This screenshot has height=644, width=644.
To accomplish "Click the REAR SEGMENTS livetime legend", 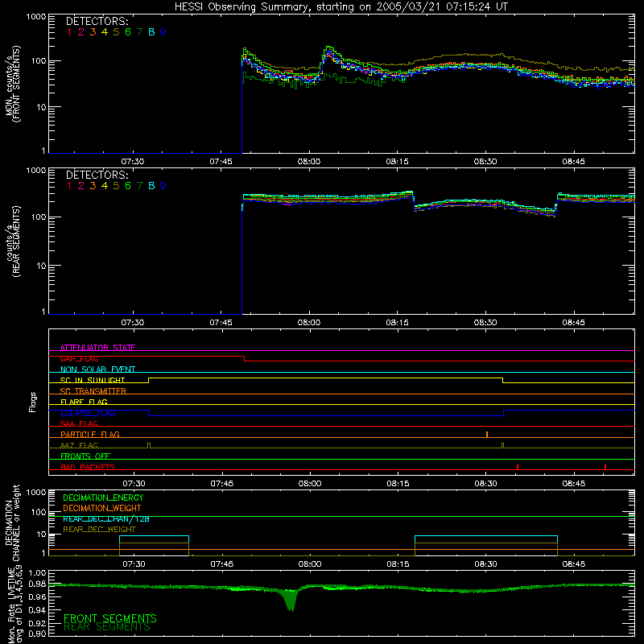I will [x=107, y=627].
